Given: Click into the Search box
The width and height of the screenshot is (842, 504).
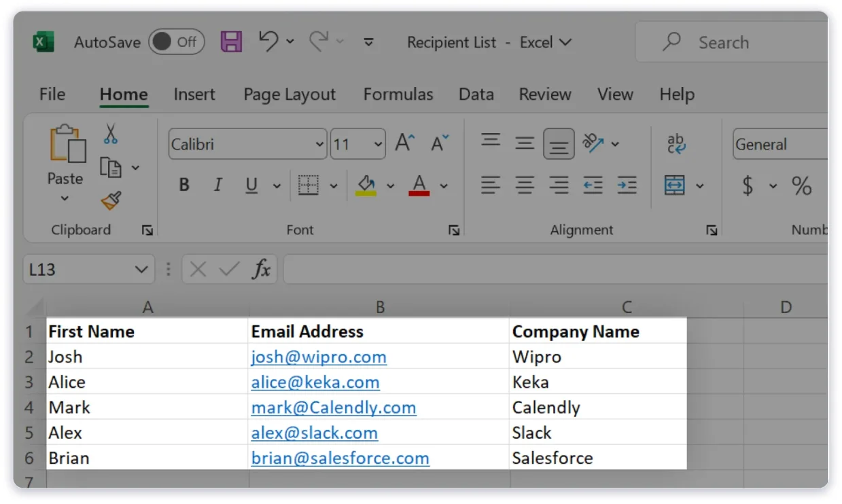Looking at the screenshot, I should point(733,42).
